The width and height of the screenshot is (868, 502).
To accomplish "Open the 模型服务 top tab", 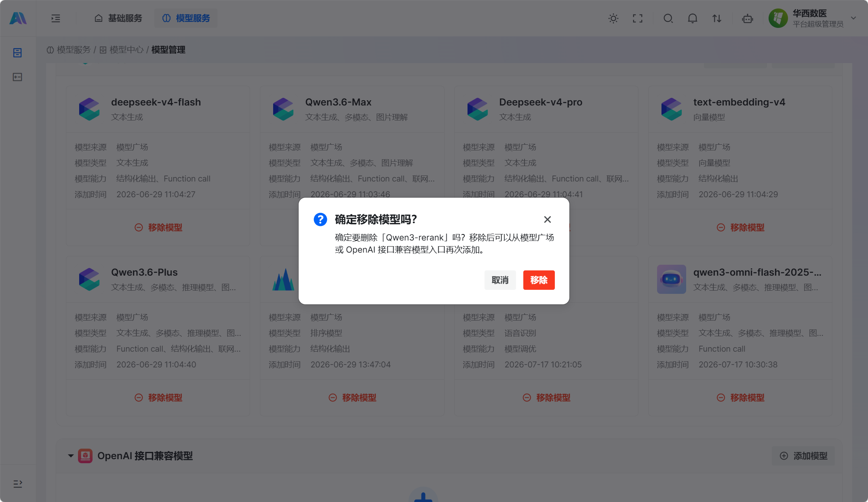I will [x=186, y=18].
